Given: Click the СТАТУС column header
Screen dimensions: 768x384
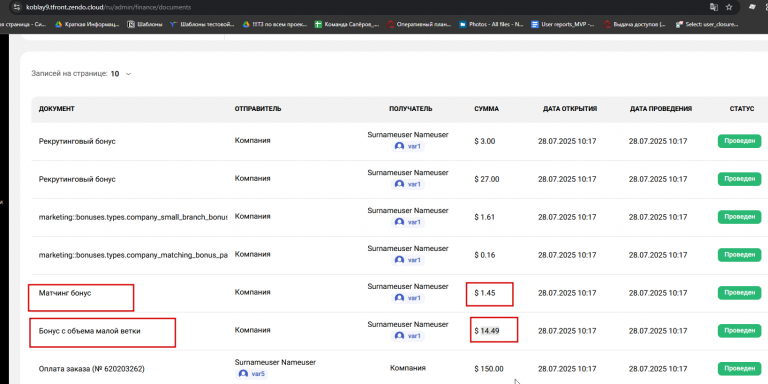Looking at the screenshot, I should 742,109.
